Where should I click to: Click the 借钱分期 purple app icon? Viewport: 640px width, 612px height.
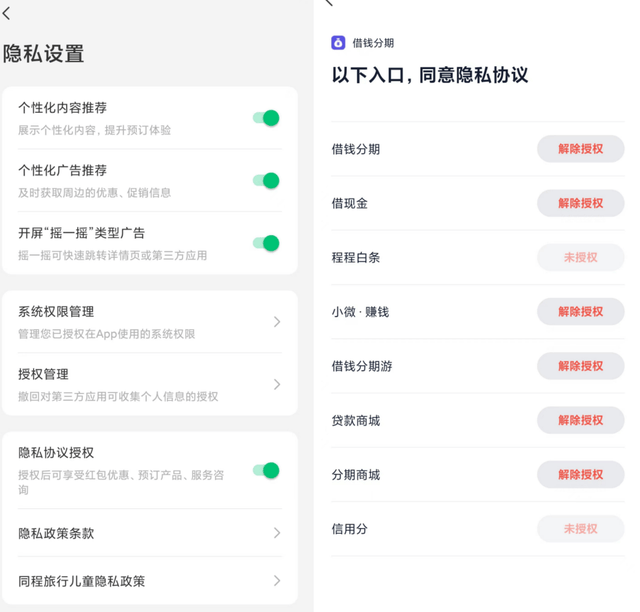tap(338, 43)
